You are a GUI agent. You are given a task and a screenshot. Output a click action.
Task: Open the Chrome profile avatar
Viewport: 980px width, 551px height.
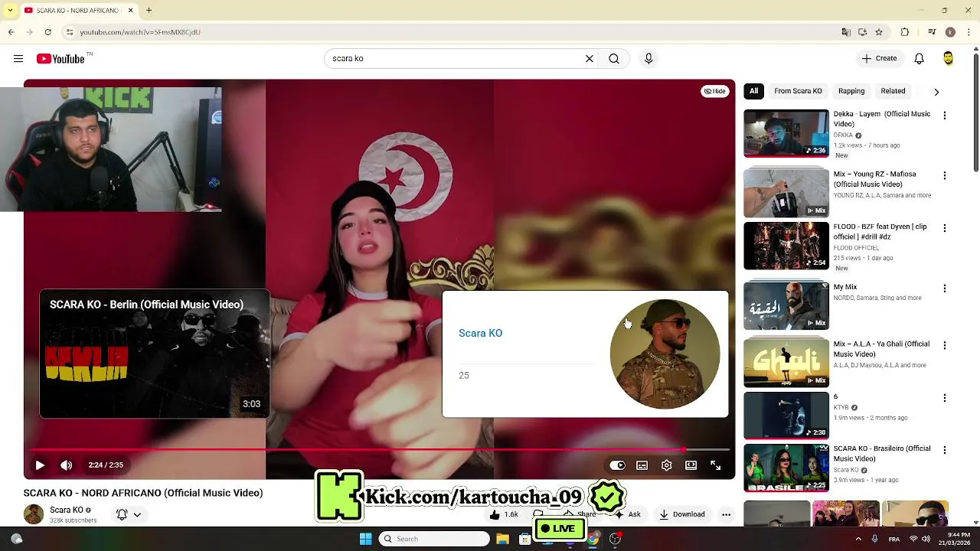click(x=950, y=32)
